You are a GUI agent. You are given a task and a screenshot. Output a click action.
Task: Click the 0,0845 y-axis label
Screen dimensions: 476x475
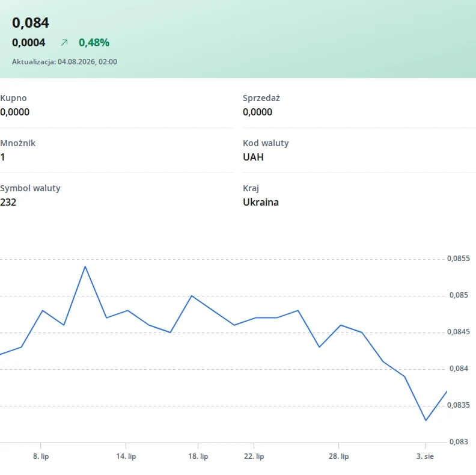click(459, 332)
